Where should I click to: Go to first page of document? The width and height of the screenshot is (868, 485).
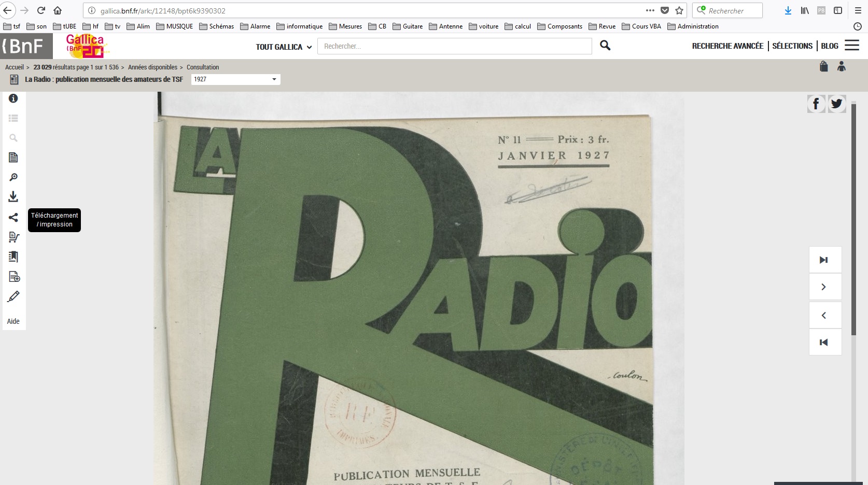(x=825, y=342)
